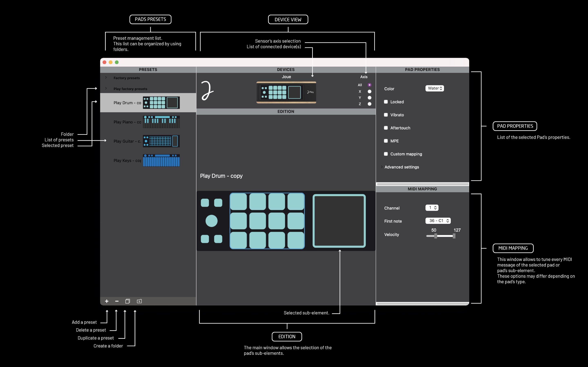588x367 pixels.
Task: Enable the Locked checkbox
Action: (x=386, y=102)
